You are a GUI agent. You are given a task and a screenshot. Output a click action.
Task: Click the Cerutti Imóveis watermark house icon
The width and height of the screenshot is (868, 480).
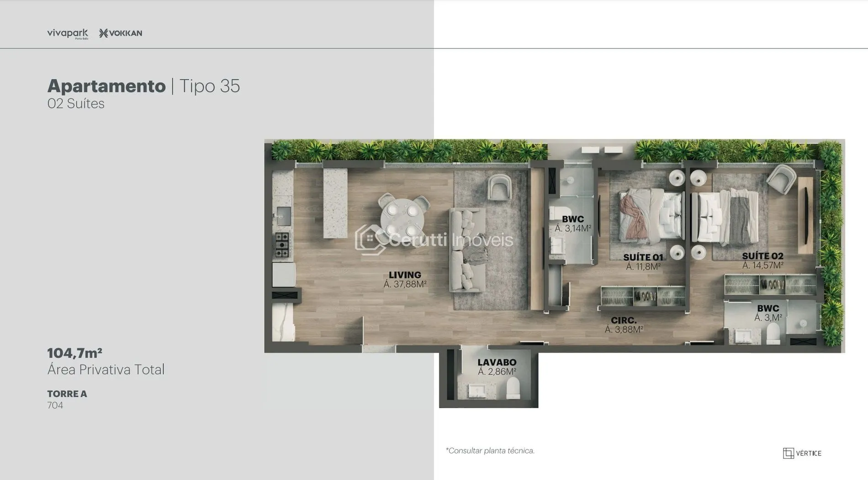(x=370, y=239)
